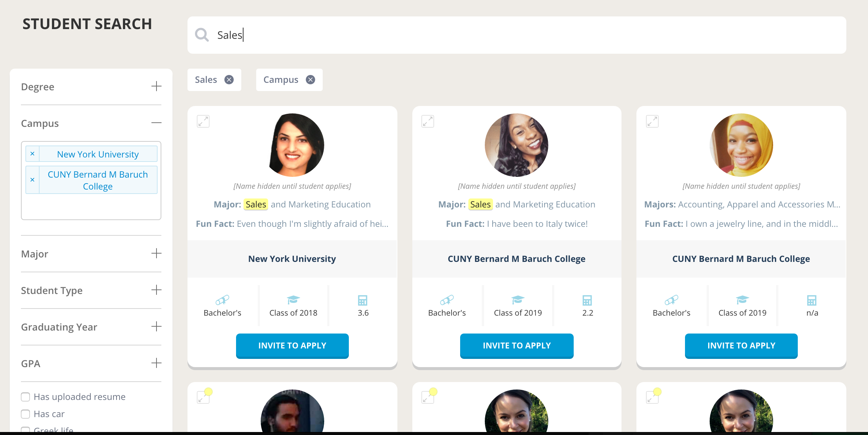Collapse the Campus filter section
Screen dimensions: 868x435
pyautogui.click(x=156, y=123)
